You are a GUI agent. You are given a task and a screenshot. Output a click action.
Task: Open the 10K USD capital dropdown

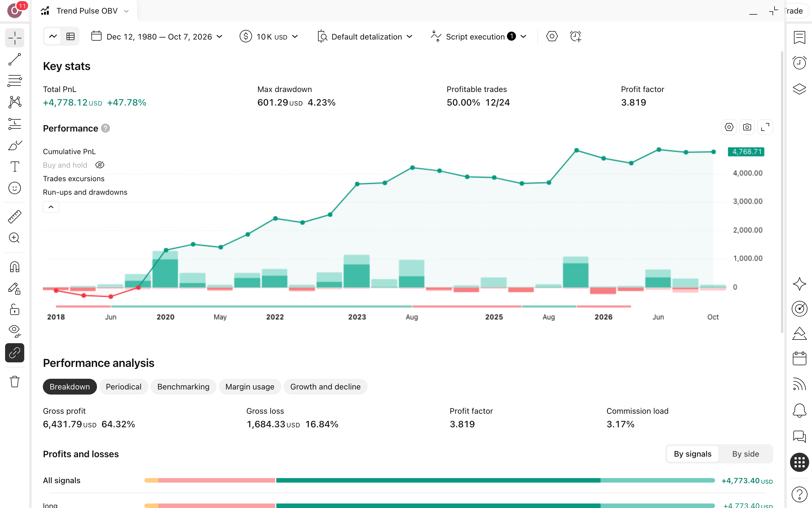coord(269,36)
